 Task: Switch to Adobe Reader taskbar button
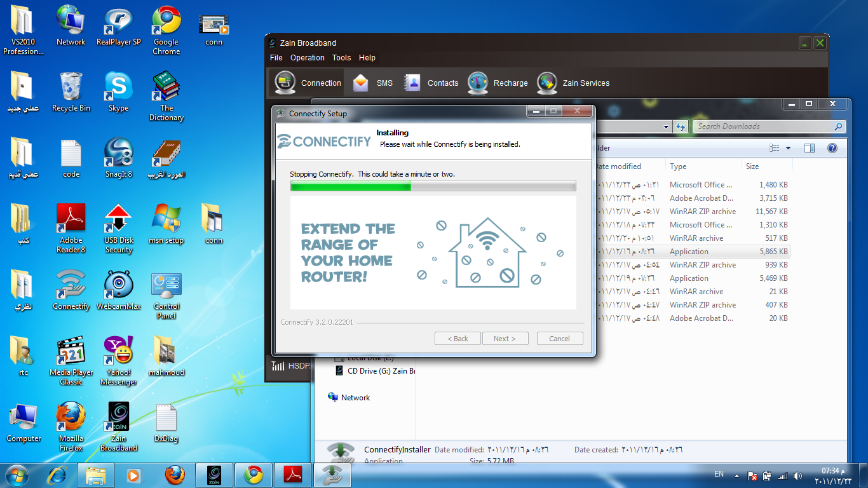click(x=293, y=475)
